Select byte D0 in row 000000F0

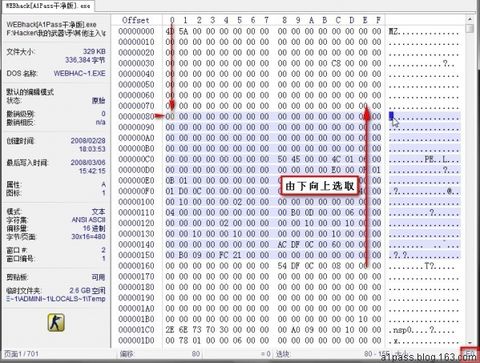pyautogui.click(x=183, y=191)
